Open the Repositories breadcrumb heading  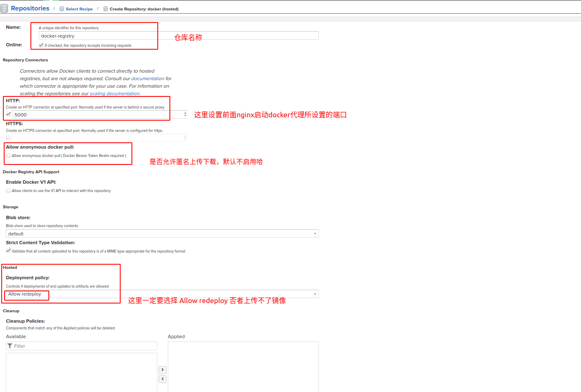pos(30,8)
